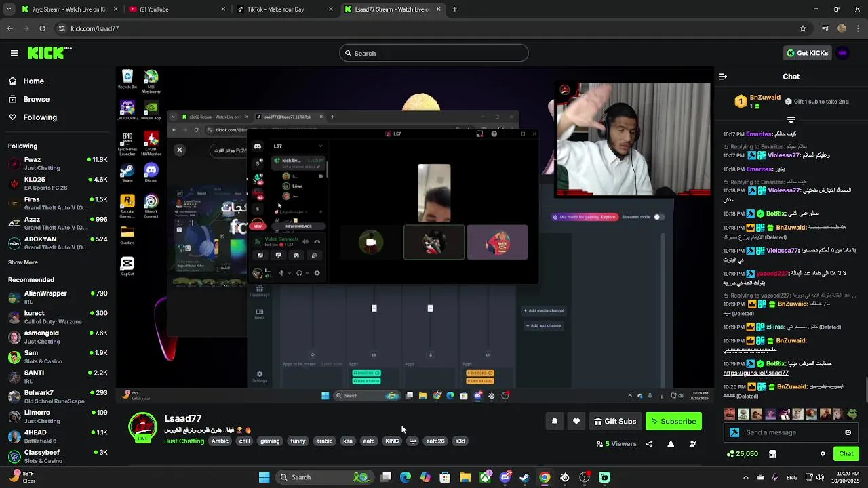Focus the Kick search box

point(434,53)
